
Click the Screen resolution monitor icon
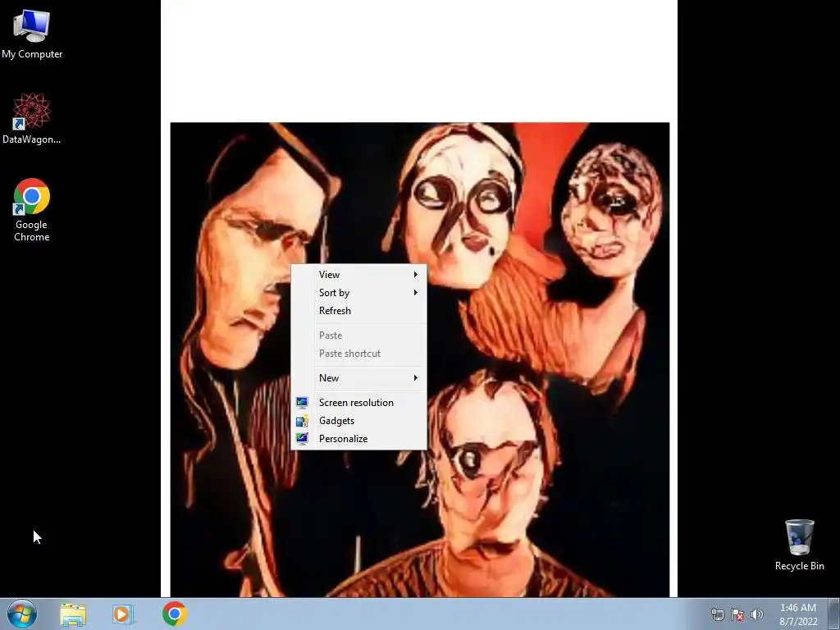pyautogui.click(x=302, y=402)
